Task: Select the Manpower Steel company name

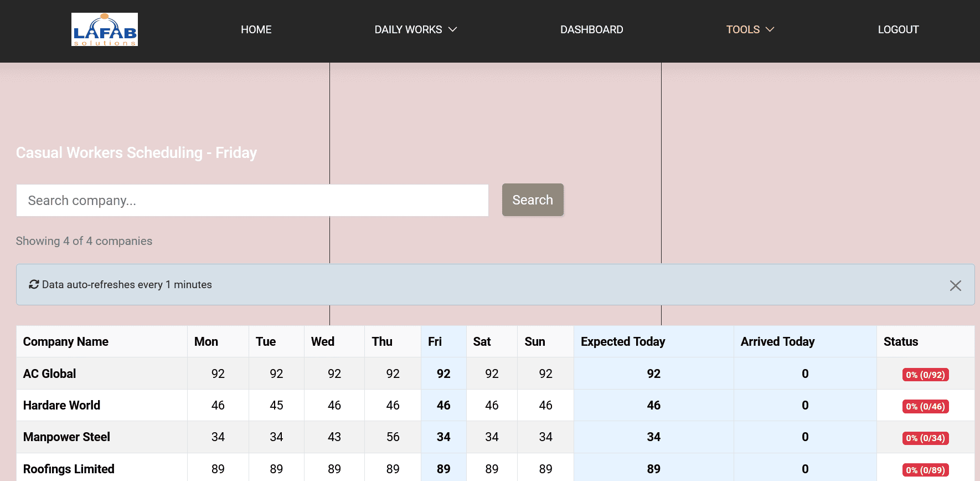Action: (66, 437)
